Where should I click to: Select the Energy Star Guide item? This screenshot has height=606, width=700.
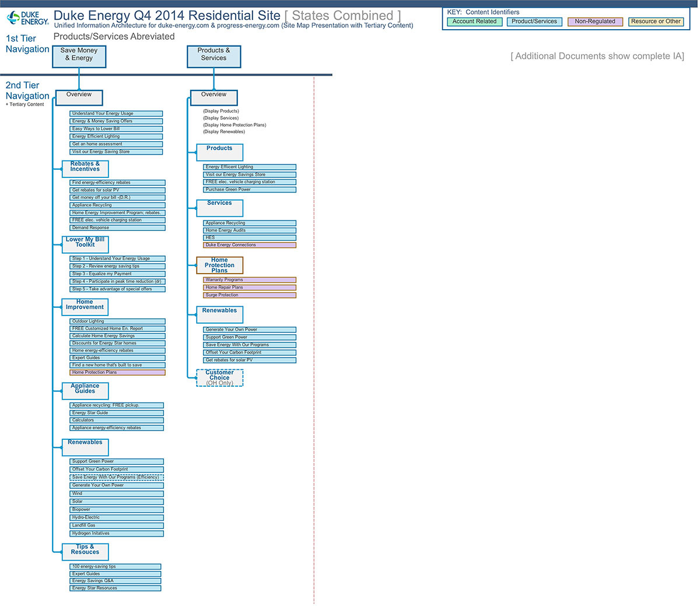117,413
